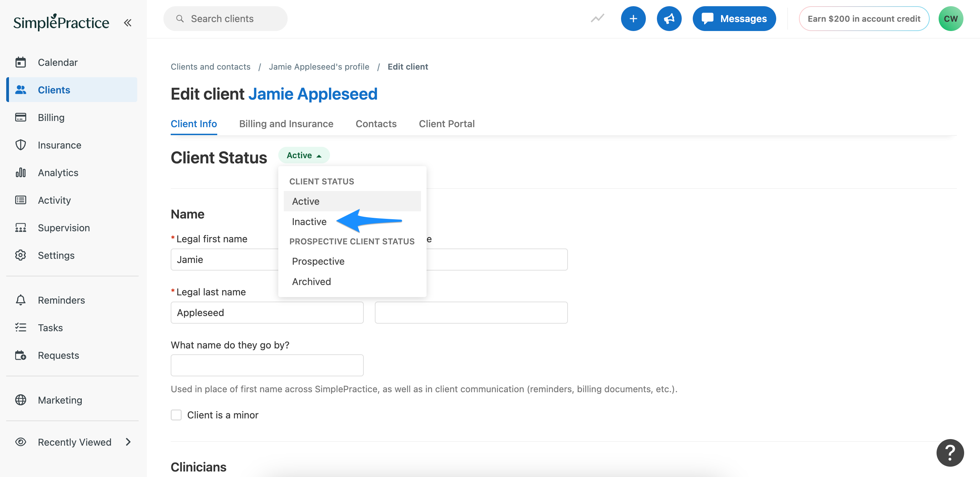The height and width of the screenshot is (477, 980).
Task: Click the announcements megaphone icon
Action: (x=669, y=18)
